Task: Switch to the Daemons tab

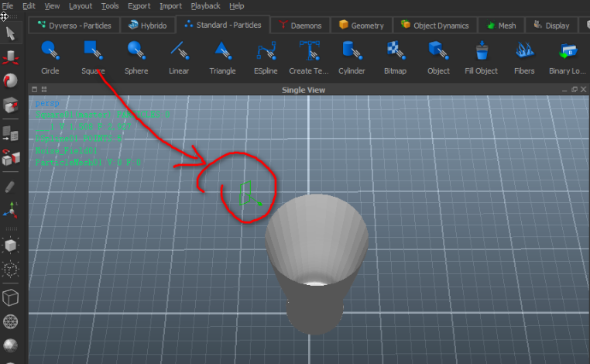Action: (x=300, y=26)
